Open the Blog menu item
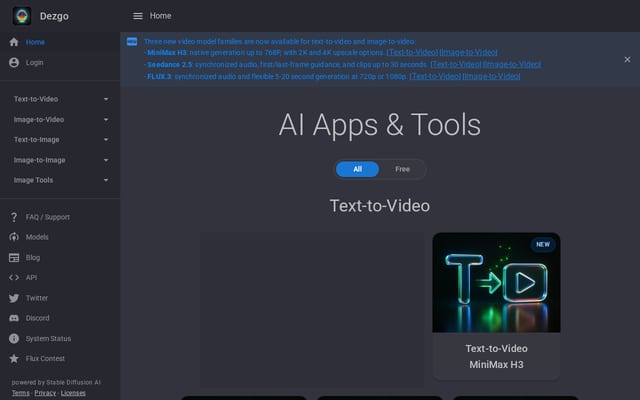The height and width of the screenshot is (400, 640). (33, 258)
